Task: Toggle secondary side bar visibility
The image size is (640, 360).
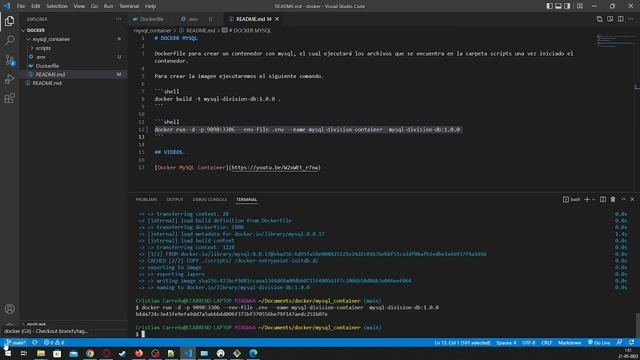Action: (x=567, y=6)
